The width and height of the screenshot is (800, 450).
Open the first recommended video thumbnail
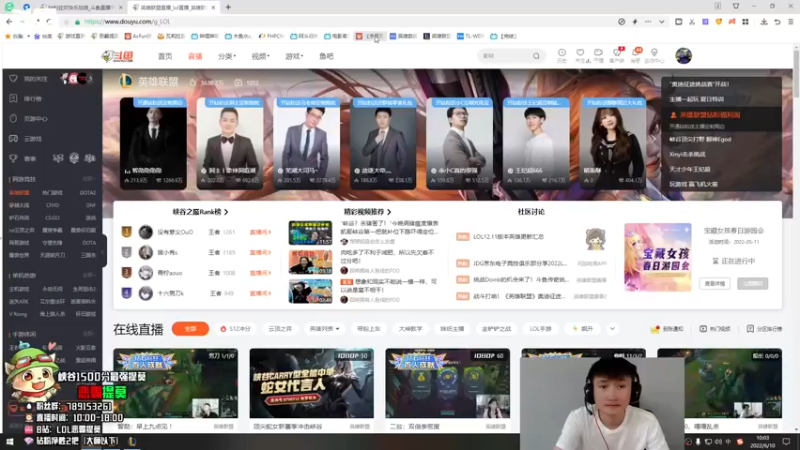(310, 233)
